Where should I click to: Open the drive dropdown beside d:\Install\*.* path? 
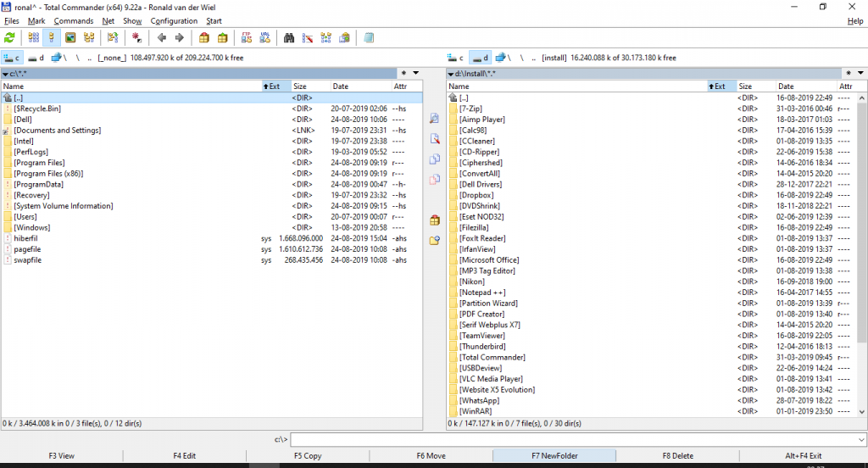click(450, 74)
